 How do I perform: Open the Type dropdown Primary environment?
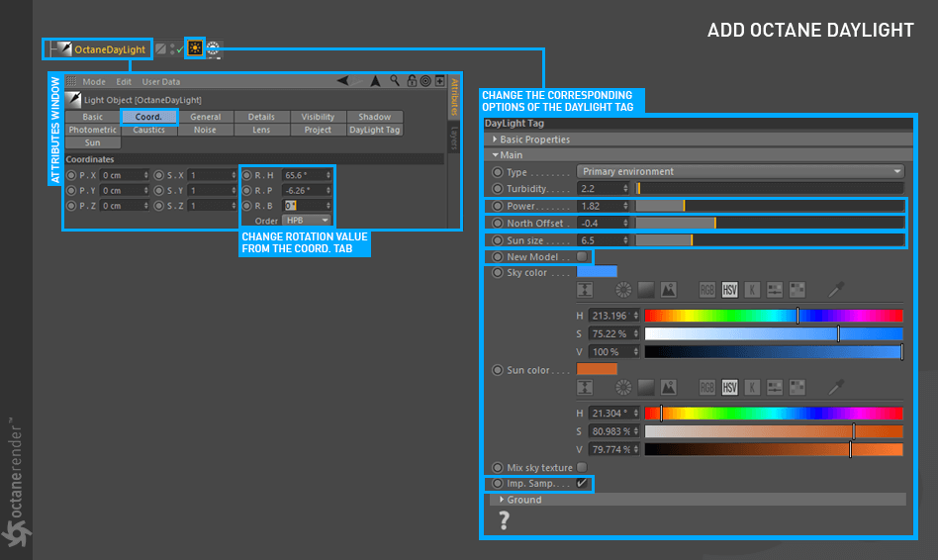[x=740, y=172]
